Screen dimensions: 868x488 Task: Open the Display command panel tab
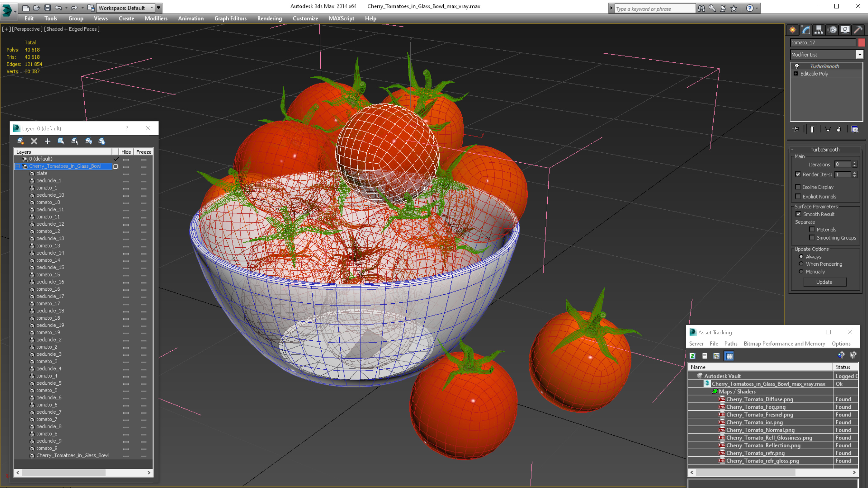(x=845, y=30)
